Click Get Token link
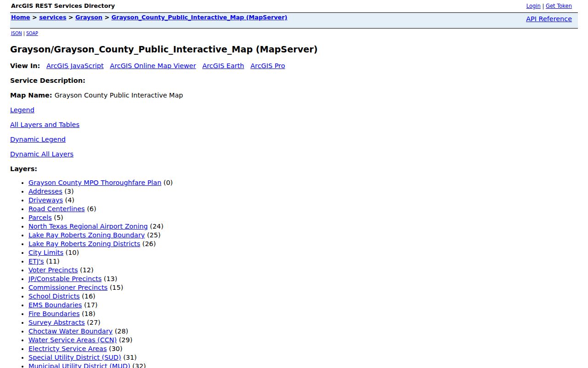The height and width of the screenshot is (368, 588). click(x=559, y=6)
